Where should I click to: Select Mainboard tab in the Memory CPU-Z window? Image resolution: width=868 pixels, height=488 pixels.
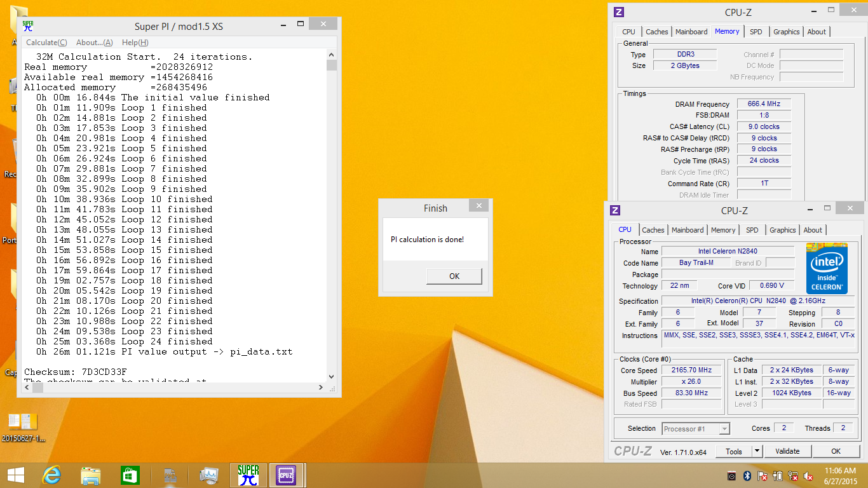click(x=691, y=32)
